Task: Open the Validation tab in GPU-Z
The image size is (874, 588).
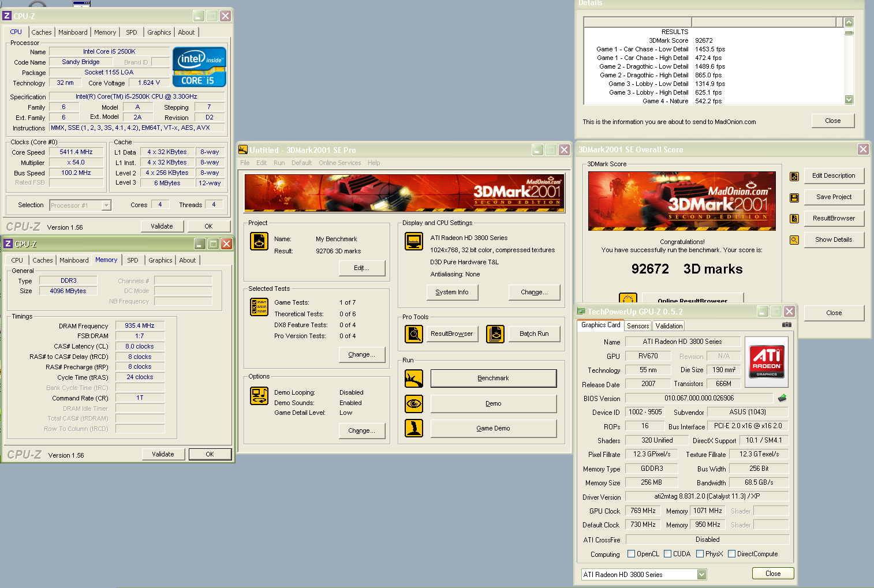Action: [669, 326]
